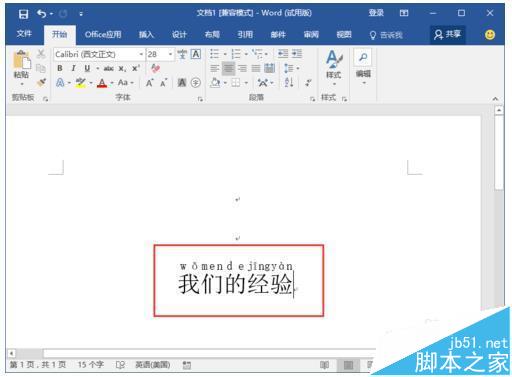This screenshot has width=512, height=377.
Task: Open font color dropdown arrow
Action: pyautogui.click(x=112, y=83)
